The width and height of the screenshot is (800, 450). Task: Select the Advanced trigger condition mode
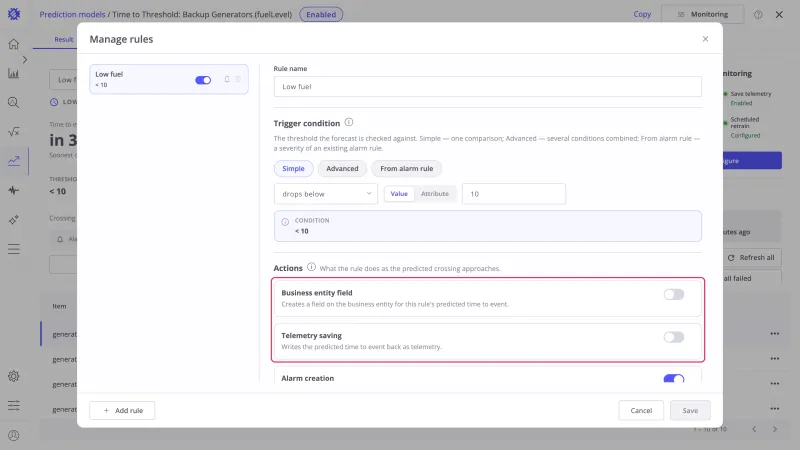342,168
